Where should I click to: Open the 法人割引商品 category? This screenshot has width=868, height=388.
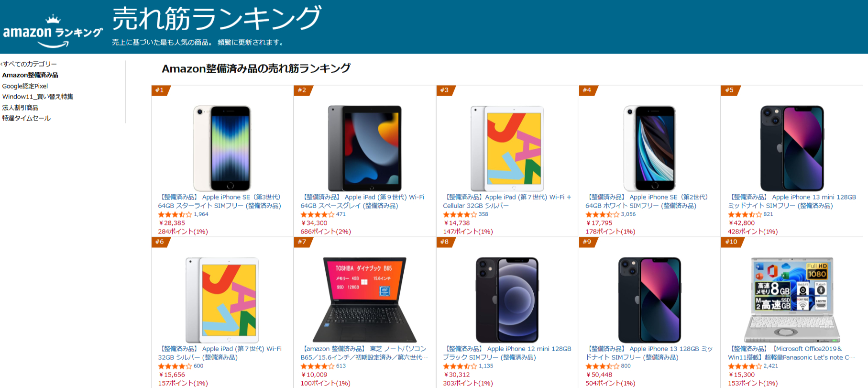pyautogui.click(x=21, y=108)
